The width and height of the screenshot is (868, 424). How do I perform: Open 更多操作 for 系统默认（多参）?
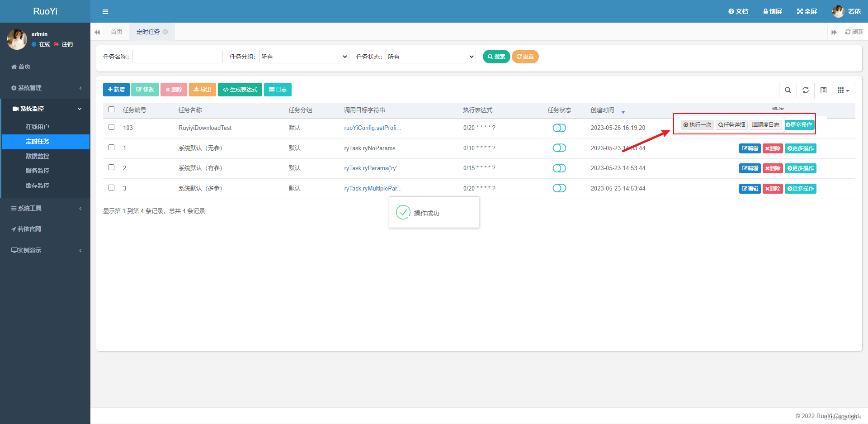pos(801,189)
